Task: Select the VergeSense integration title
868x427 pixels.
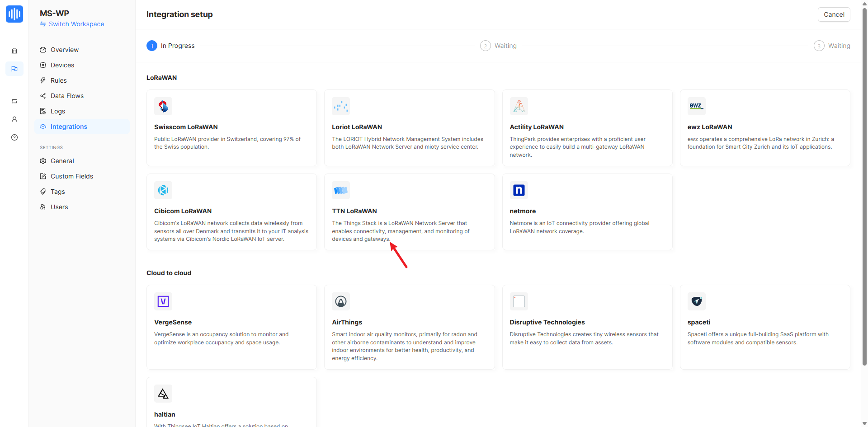Action: point(173,322)
